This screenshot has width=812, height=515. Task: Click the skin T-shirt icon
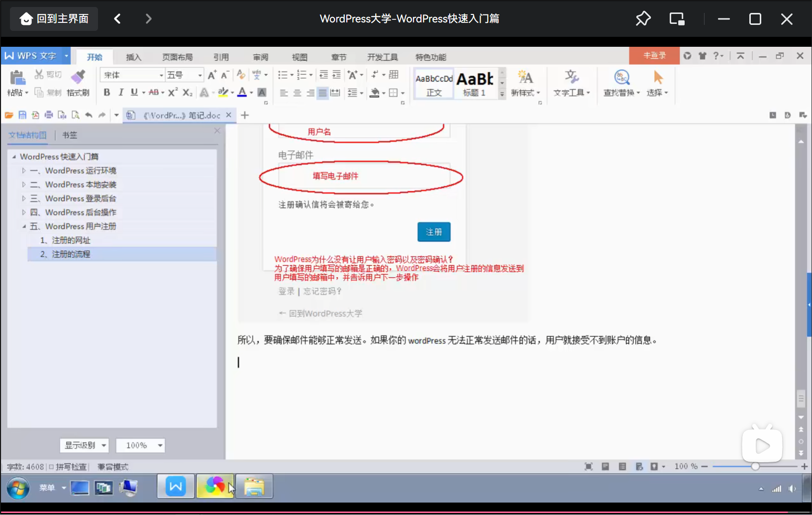pos(703,56)
